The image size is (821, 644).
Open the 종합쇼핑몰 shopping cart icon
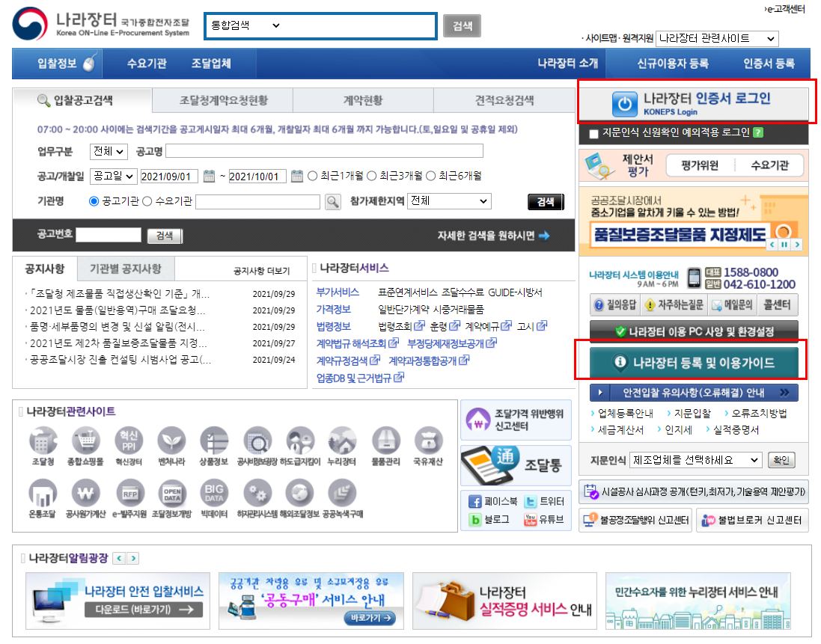tap(86, 441)
